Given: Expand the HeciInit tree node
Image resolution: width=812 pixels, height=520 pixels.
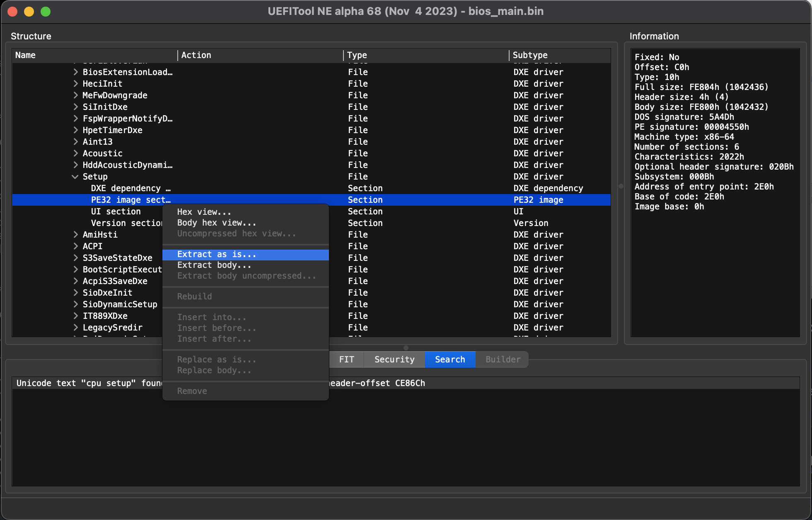Looking at the screenshot, I should click(x=75, y=84).
